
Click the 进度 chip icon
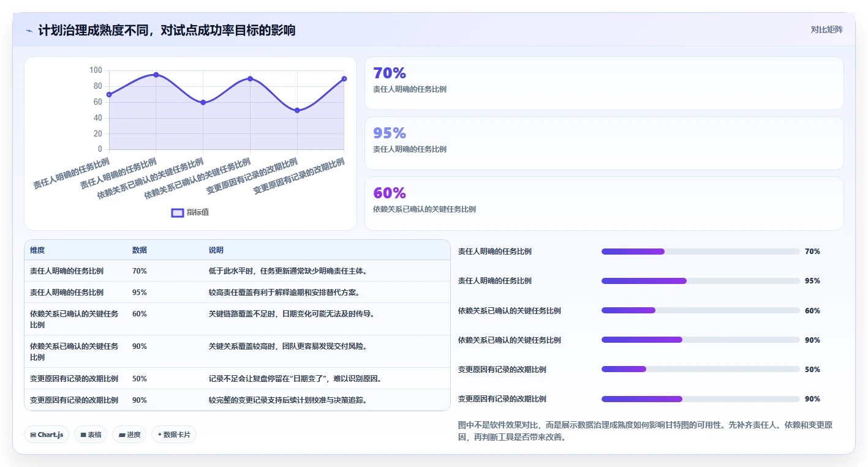(x=122, y=435)
